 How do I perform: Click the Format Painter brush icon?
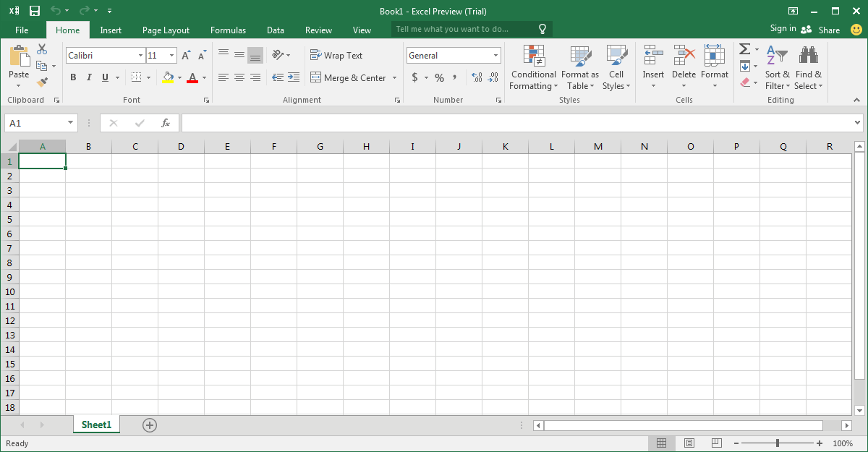point(42,82)
